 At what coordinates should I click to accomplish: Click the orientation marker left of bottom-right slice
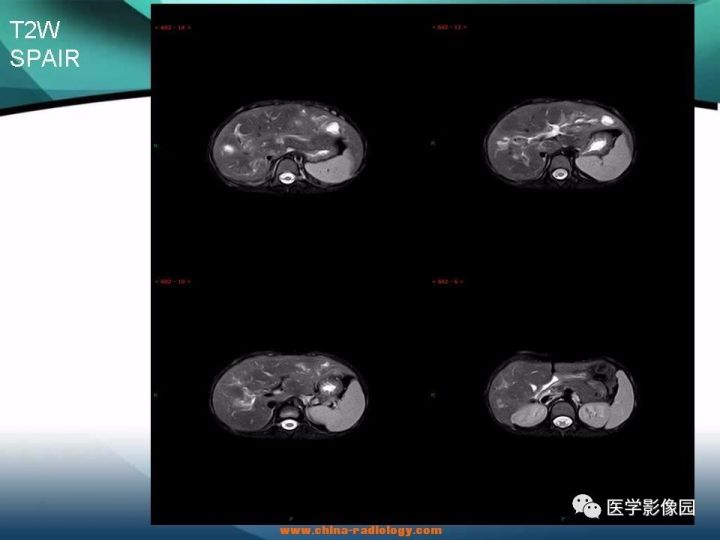pos(433,394)
